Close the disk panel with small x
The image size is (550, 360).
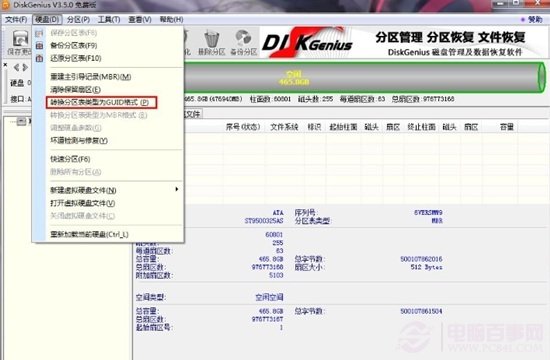click(x=5, y=65)
